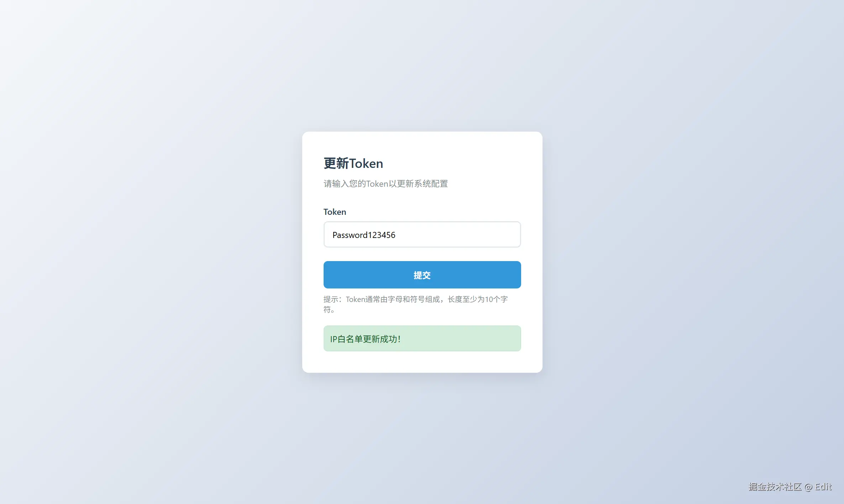Click the trailing 符。 line of the hint
This screenshot has height=504, width=844.
(x=329, y=309)
